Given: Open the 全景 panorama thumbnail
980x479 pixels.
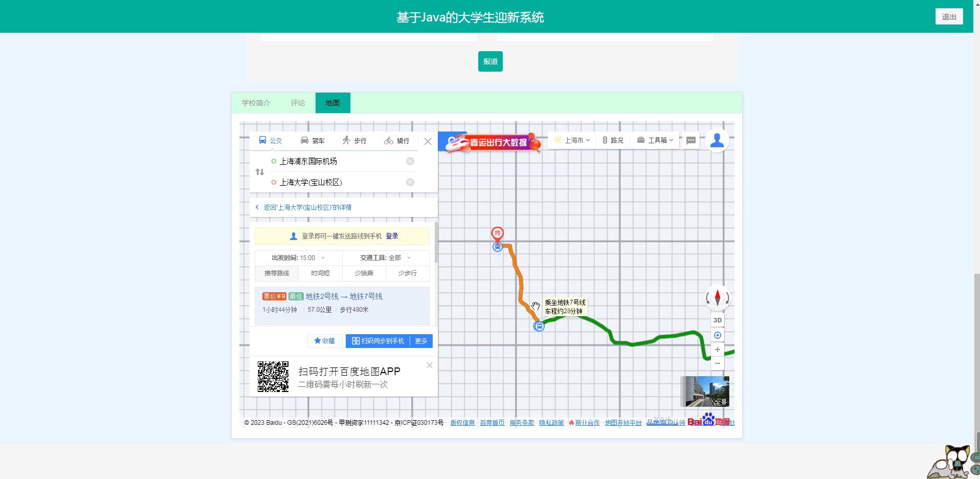Looking at the screenshot, I should (x=705, y=391).
